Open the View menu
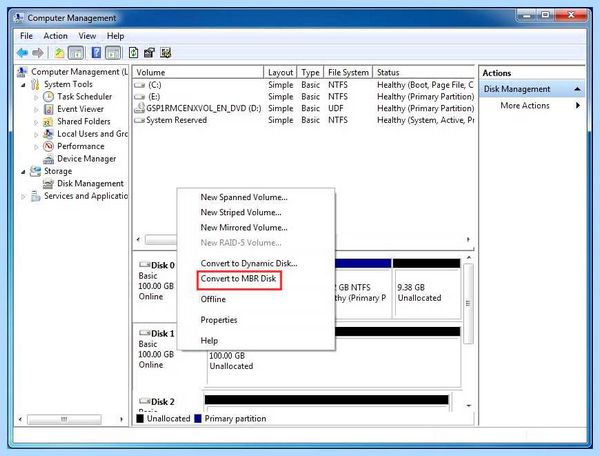 [x=87, y=36]
